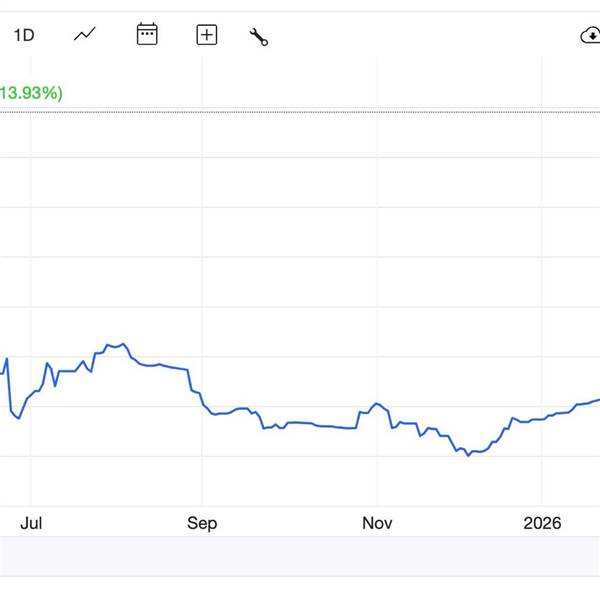Click the cloud download icon
Viewport: 600px width, 600px height.
tap(589, 36)
